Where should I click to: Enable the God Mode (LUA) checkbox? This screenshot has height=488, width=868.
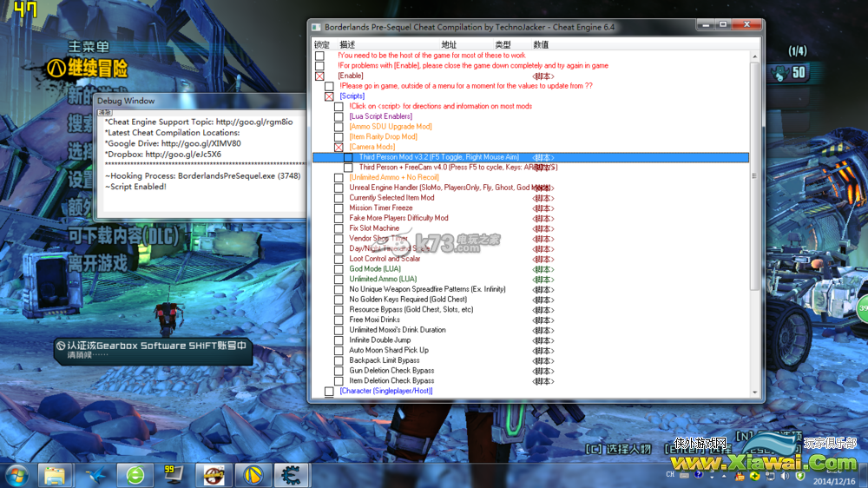339,269
